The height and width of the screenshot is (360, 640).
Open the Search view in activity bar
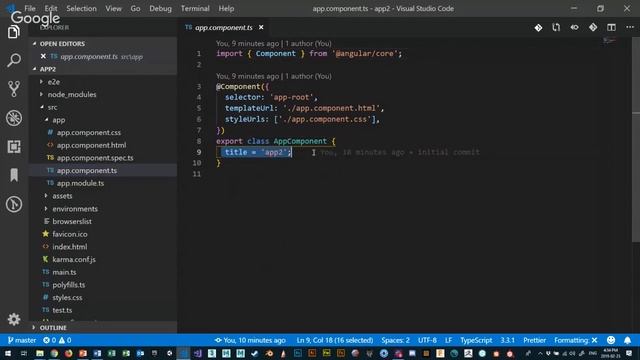[x=13, y=60]
